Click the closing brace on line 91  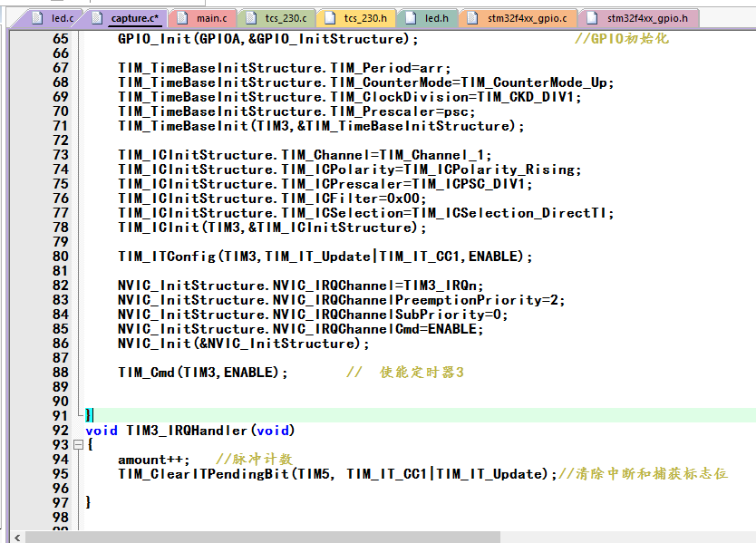click(88, 414)
